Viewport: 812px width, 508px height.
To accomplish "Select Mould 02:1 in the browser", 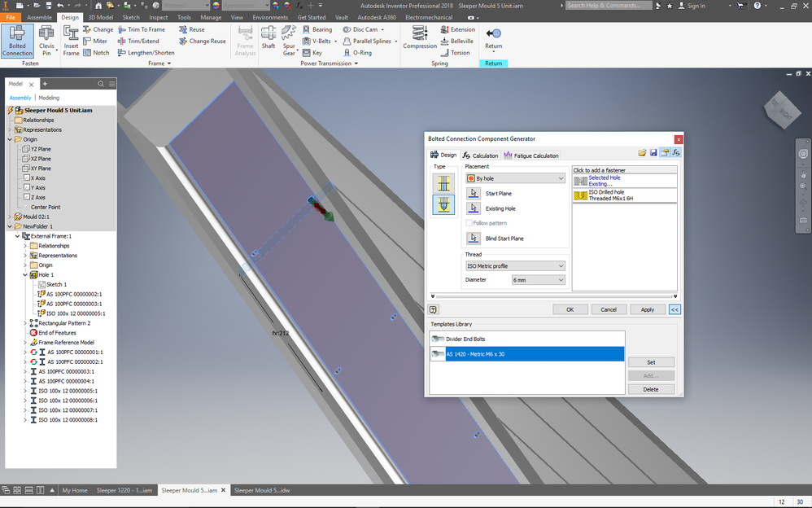I will [37, 217].
